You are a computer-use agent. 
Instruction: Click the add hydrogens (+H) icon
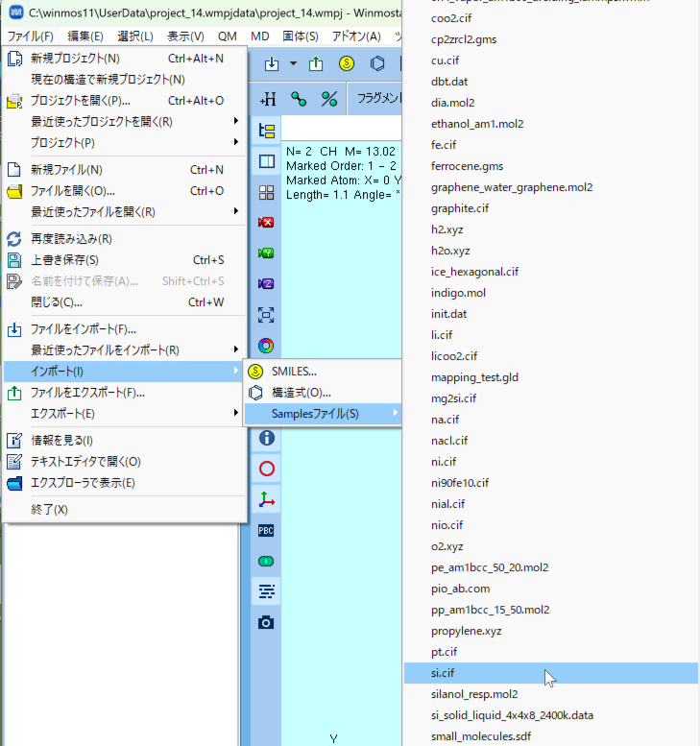(268, 98)
